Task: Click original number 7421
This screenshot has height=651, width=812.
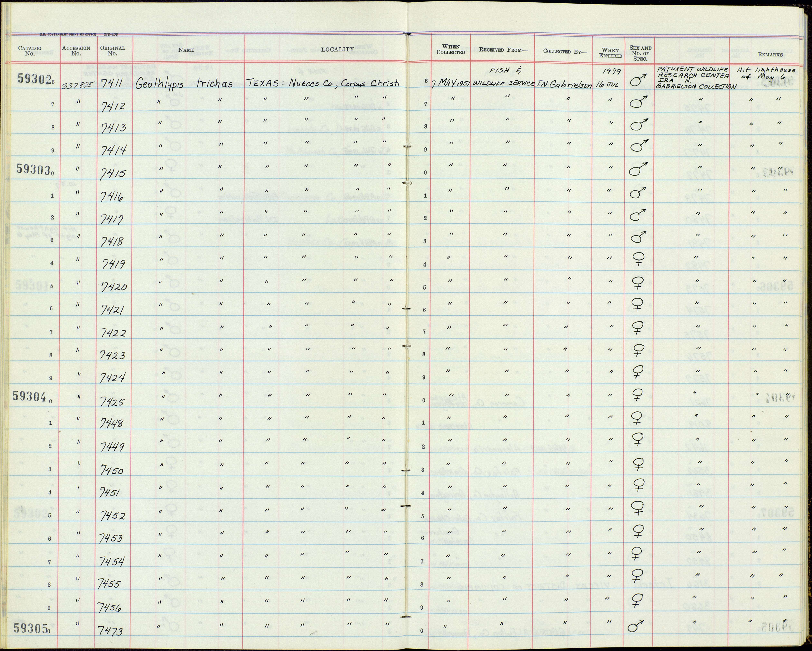Action: tap(113, 310)
